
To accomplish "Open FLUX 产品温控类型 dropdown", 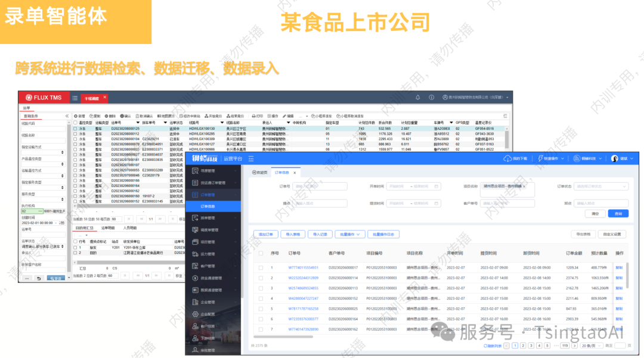I will coord(44,164).
